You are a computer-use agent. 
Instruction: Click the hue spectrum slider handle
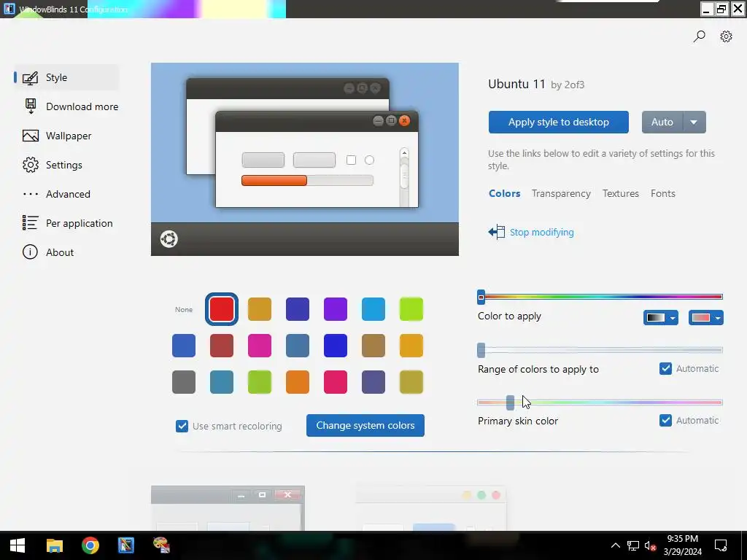point(481,297)
